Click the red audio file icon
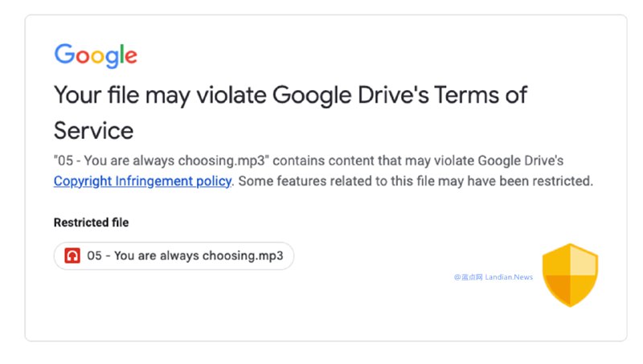The width and height of the screenshot is (643, 364). (72, 256)
